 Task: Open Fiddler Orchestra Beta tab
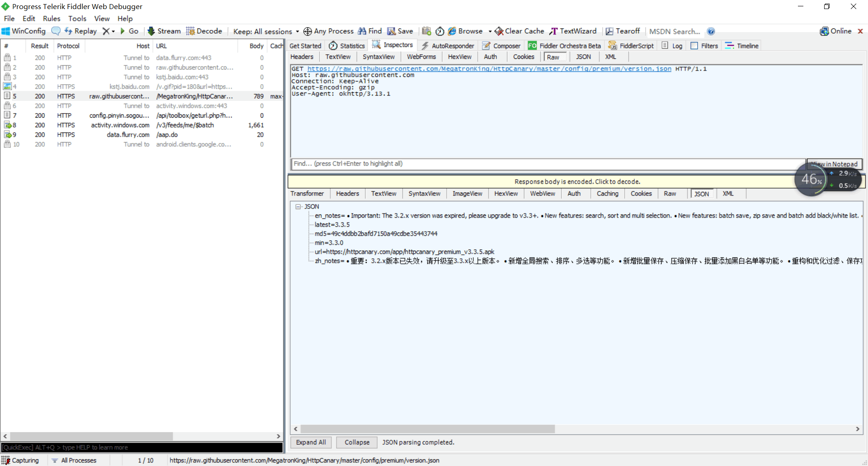(x=564, y=46)
